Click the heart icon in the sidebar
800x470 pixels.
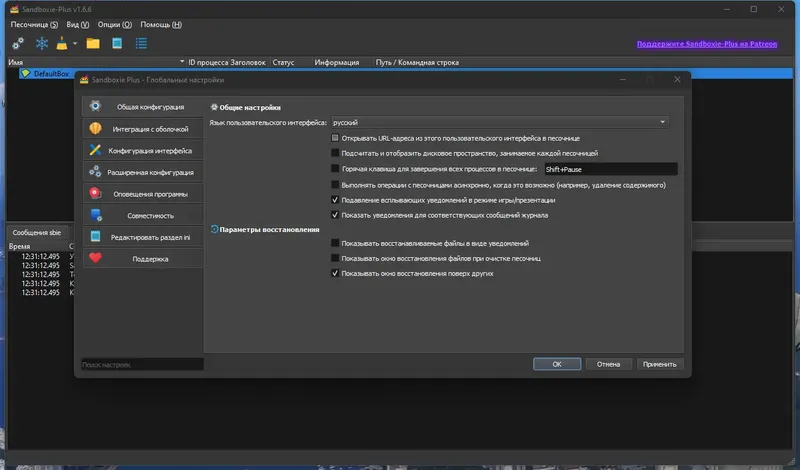point(95,258)
